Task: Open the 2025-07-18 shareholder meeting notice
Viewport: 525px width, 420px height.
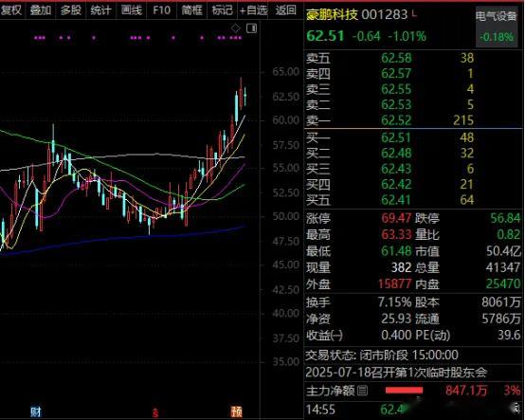Action: coord(396,373)
